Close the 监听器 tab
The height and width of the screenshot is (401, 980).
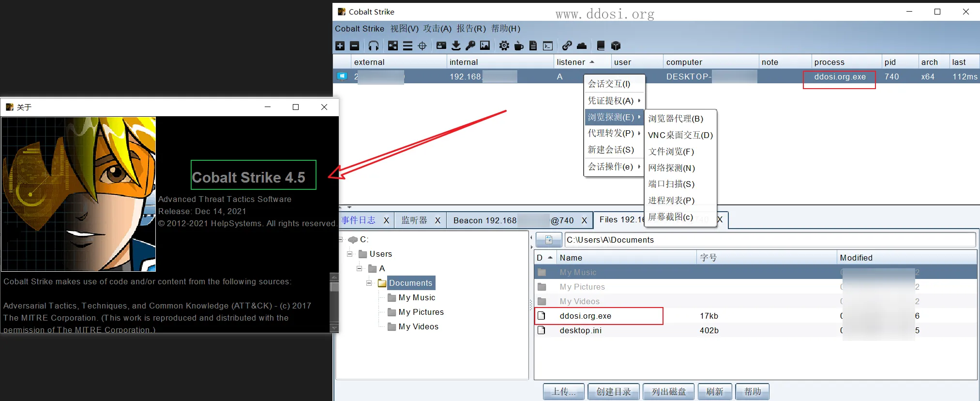point(437,220)
